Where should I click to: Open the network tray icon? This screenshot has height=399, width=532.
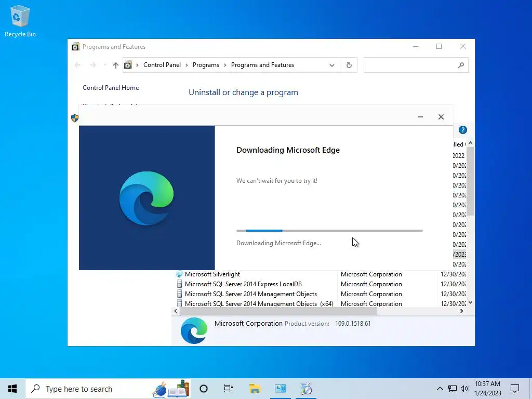coord(453,389)
